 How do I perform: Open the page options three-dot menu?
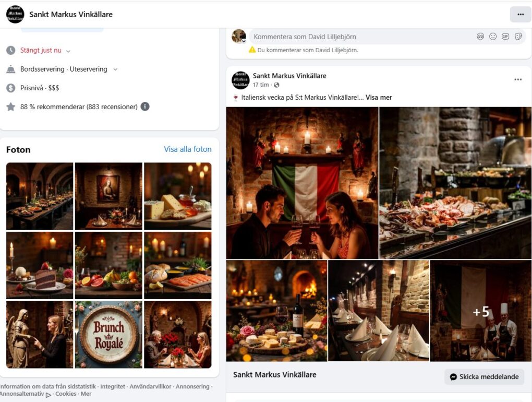tap(520, 14)
